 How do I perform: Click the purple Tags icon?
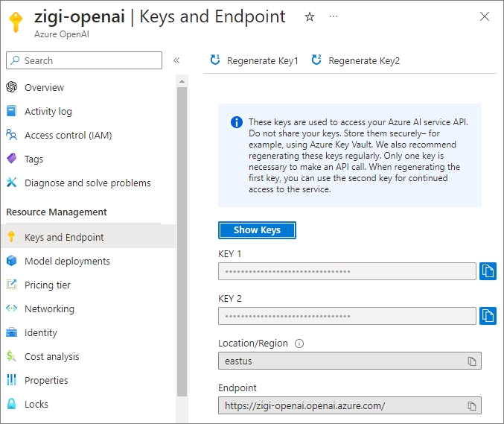[12, 158]
